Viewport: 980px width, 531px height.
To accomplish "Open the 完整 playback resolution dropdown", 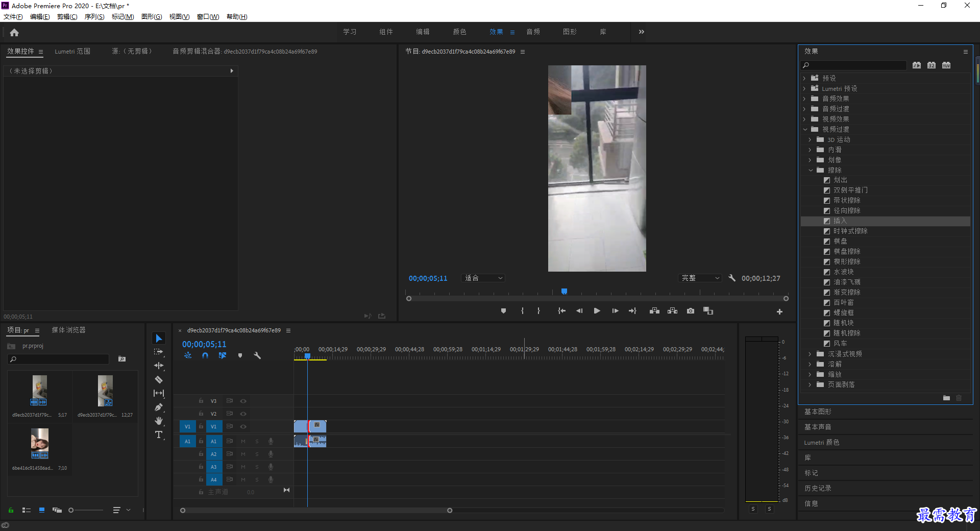I will [700, 278].
